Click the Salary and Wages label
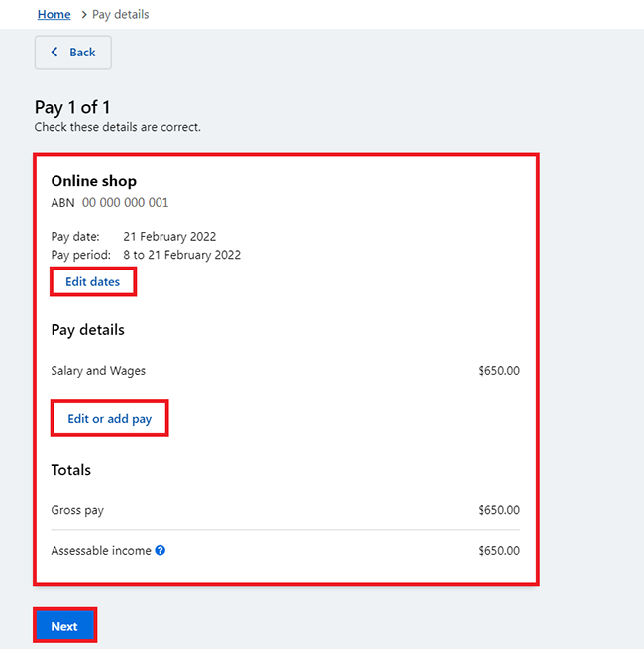The width and height of the screenshot is (644, 649). pyautogui.click(x=98, y=371)
